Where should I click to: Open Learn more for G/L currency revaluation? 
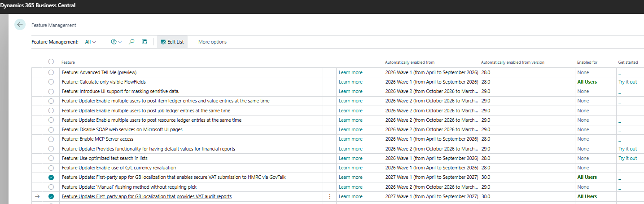[350, 168]
